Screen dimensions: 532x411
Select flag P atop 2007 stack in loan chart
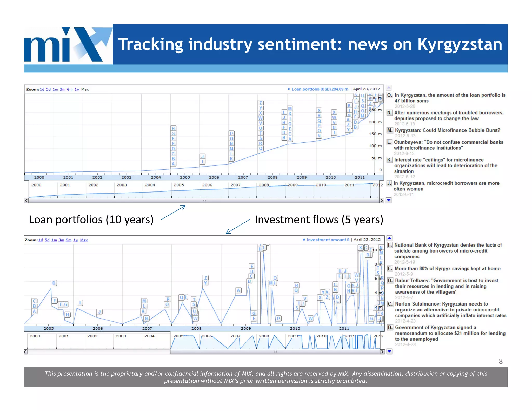[x=231, y=133]
